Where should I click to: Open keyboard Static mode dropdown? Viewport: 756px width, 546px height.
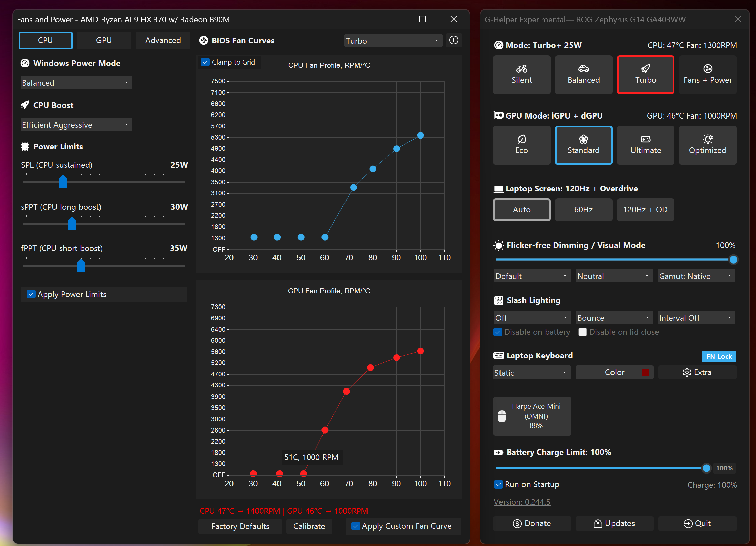click(532, 373)
